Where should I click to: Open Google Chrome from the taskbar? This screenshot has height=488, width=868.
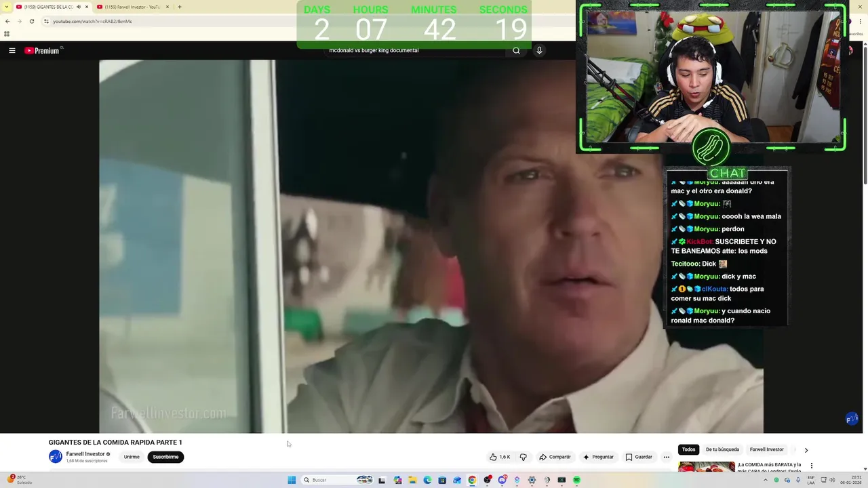[x=472, y=480]
